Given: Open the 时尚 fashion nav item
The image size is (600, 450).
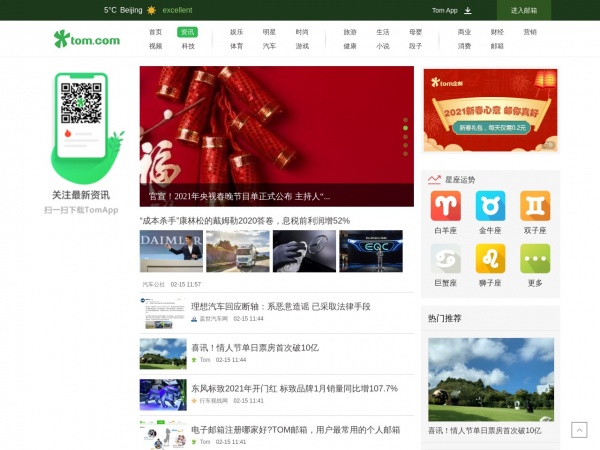Looking at the screenshot, I should pos(302,32).
